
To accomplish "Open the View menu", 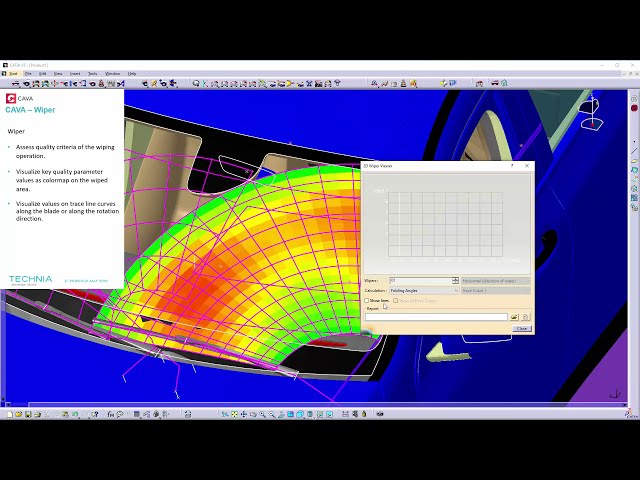I will [58, 74].
